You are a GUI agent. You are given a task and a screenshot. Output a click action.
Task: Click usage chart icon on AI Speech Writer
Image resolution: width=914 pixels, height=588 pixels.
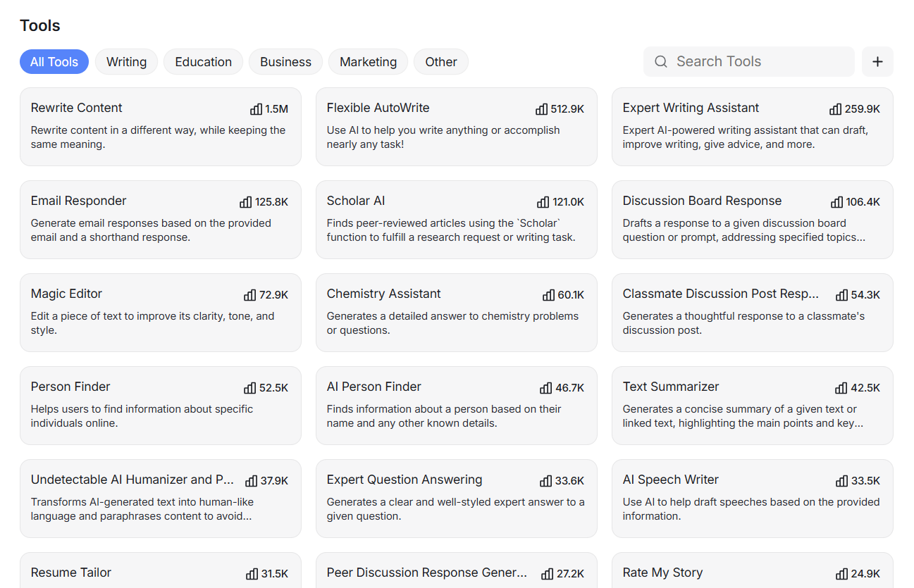(842, 481)
